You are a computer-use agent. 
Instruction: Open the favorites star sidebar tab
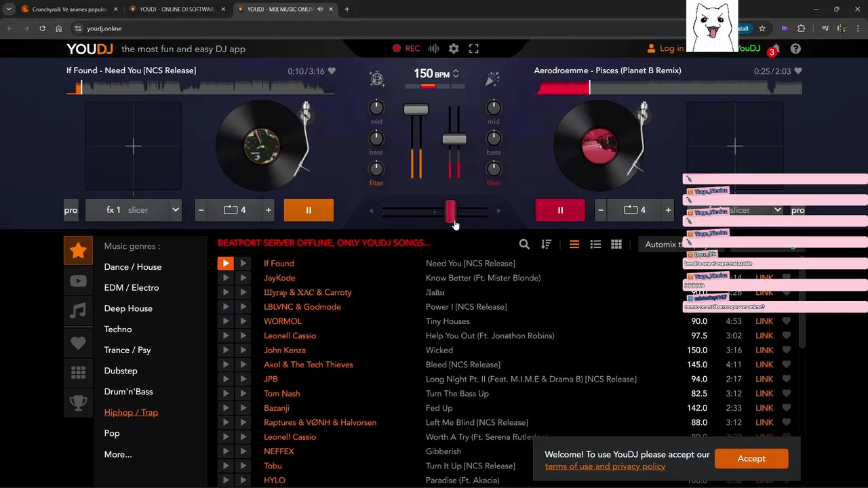coord(78,250)
